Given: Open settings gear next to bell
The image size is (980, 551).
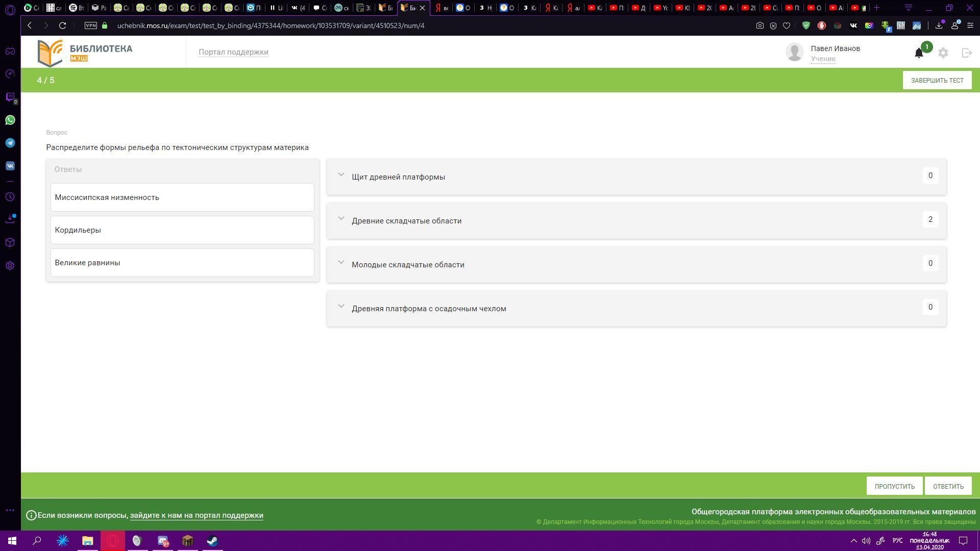Looking at the screenshot, I should pyautogui.click(x=943, y=53).
